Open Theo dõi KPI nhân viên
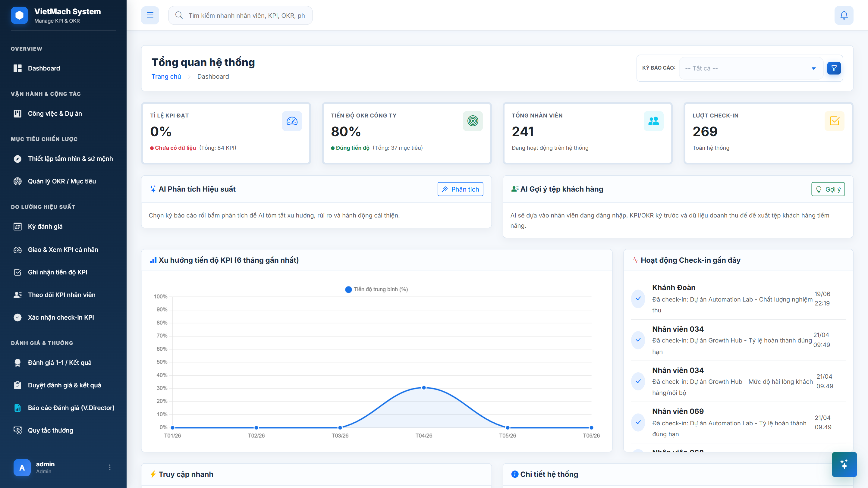This screenshot has height=488, width=868. pos(63,295)
